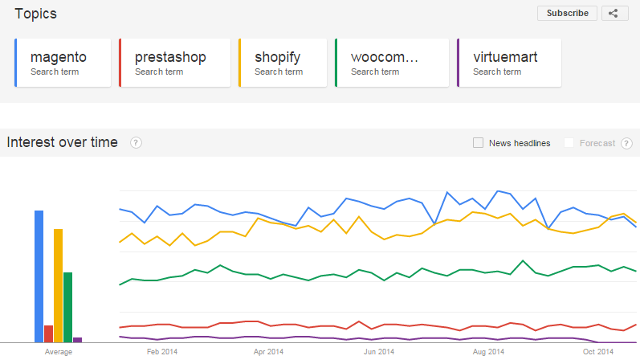
Task: Select the virtuemart search term card
Action: [x=509, y=63]
